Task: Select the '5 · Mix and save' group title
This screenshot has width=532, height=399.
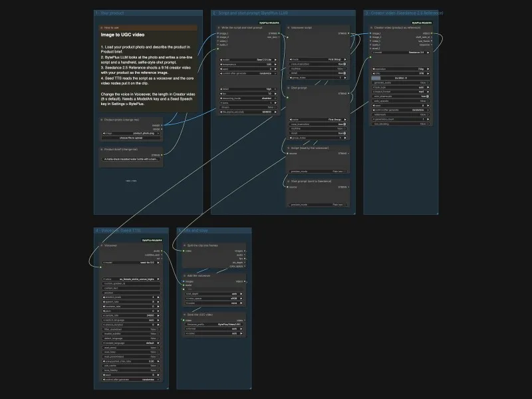Action: pos(193,230)
